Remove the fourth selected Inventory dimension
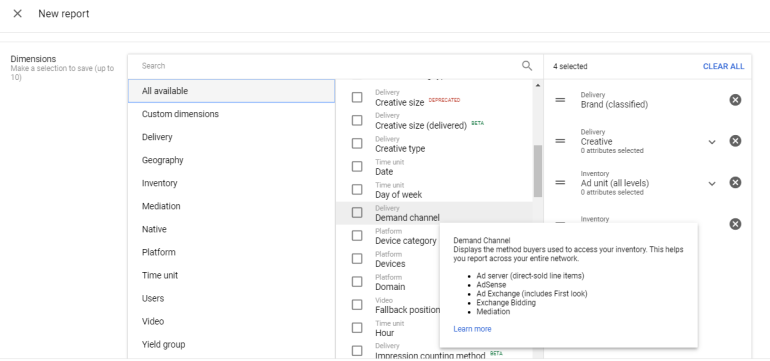770x361 pixels. coord(735,224)
